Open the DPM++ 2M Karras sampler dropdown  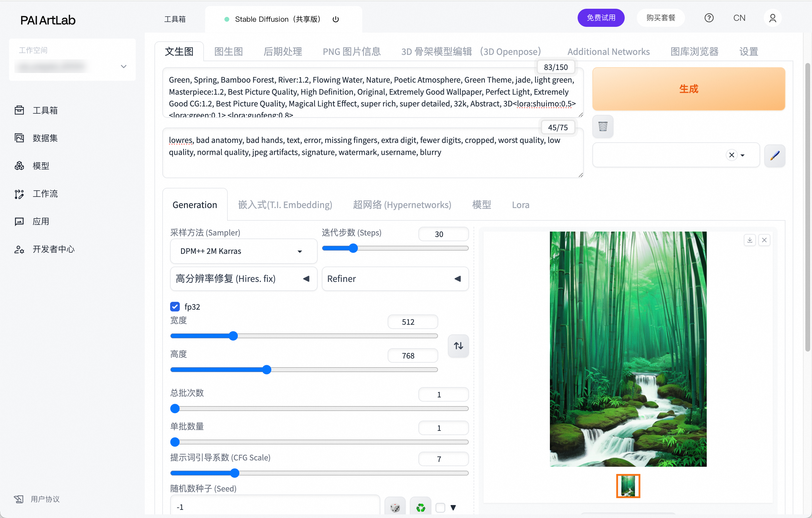243,251
